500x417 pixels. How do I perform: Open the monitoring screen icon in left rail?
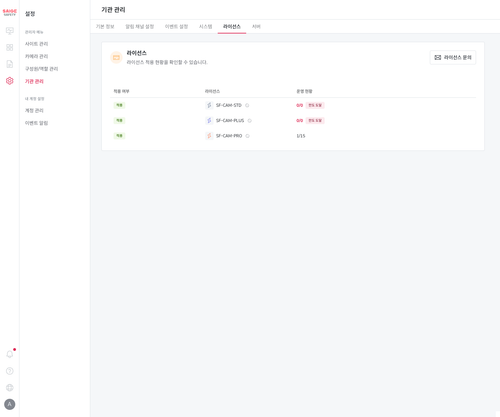coord(10,31)
